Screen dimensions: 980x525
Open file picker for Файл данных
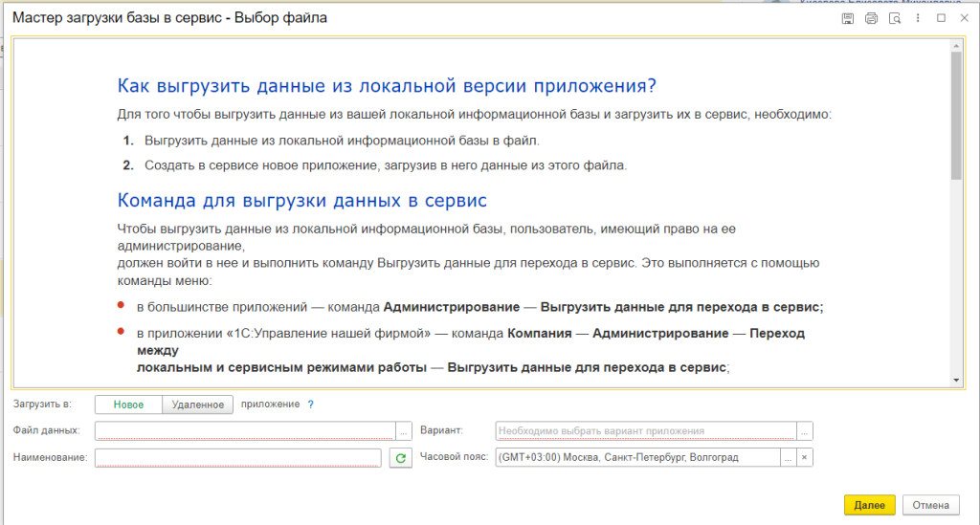[x=404, y=431]
